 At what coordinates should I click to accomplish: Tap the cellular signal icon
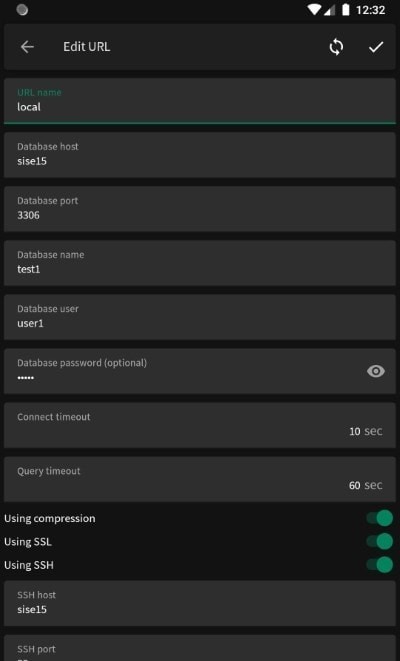[x=330, y=10]
